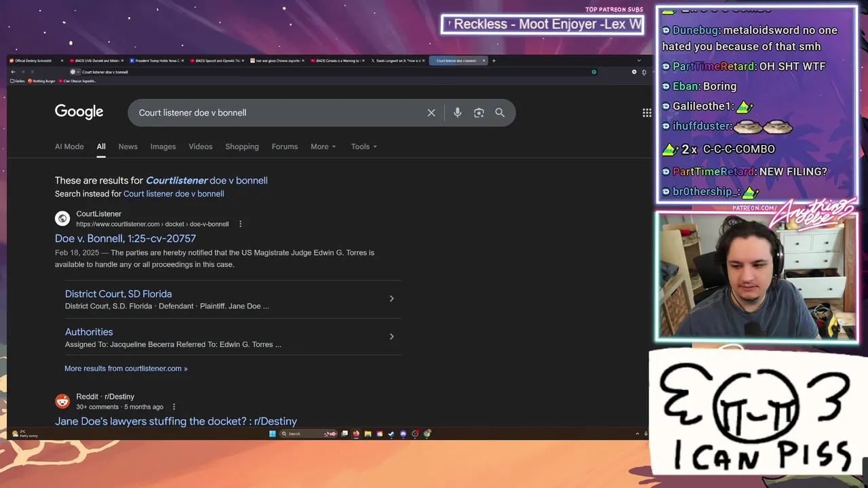Open a new browser tab
The width and height of the screenshot is (868, 488).
(x=494, y=60)
